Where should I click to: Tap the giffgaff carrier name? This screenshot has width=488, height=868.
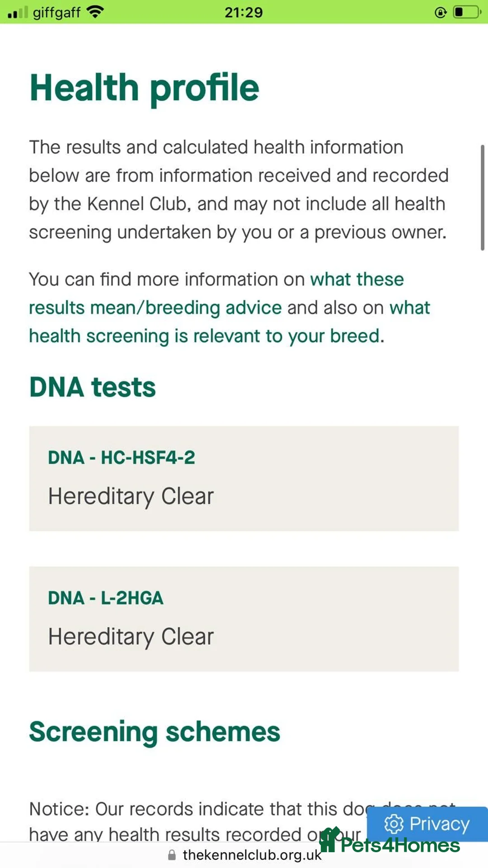[x=56, y=12]
